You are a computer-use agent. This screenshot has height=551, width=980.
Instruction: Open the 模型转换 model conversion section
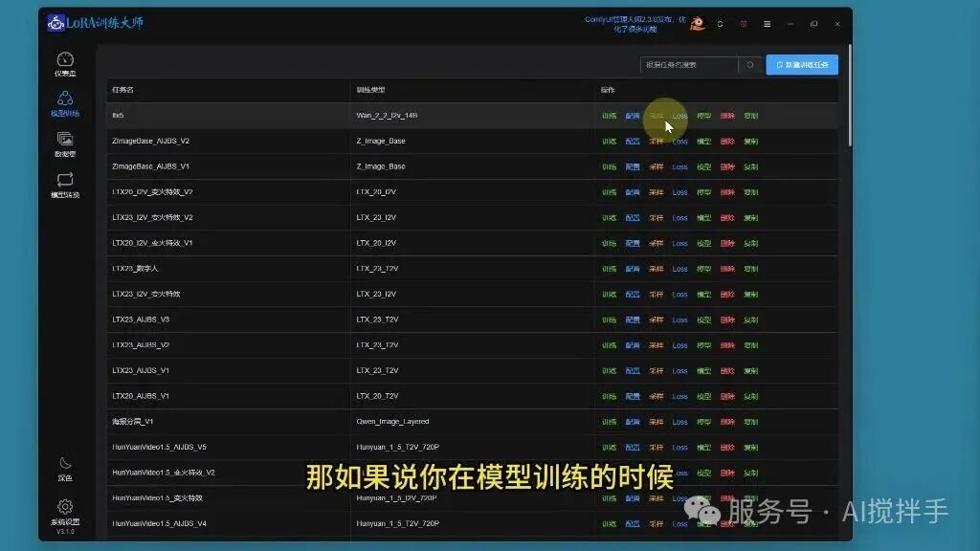tap(65, 186)
